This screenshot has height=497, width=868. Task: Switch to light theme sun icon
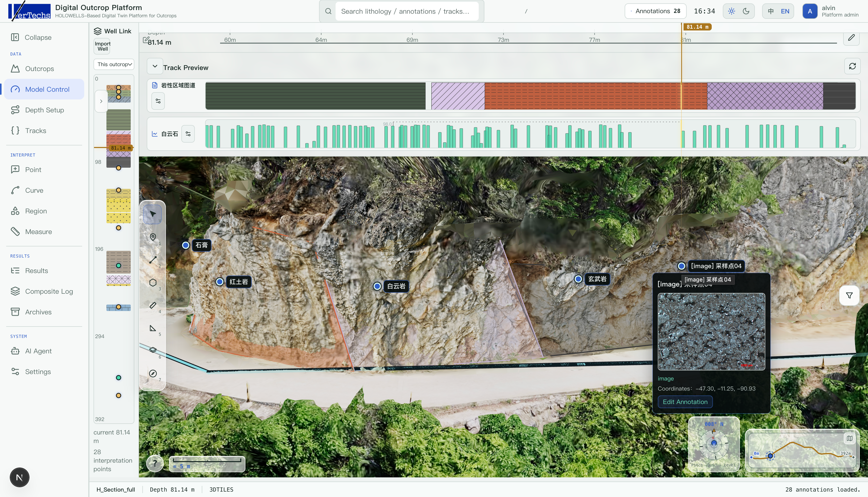[x=731, y=11]
